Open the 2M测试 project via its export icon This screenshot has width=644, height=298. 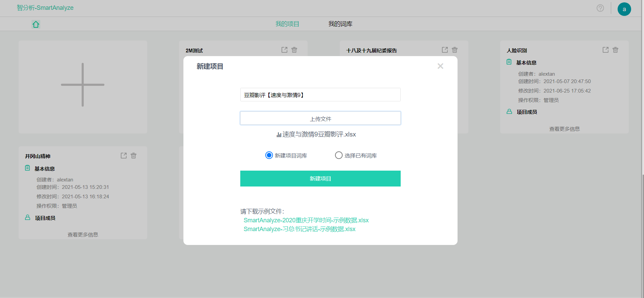284,50
